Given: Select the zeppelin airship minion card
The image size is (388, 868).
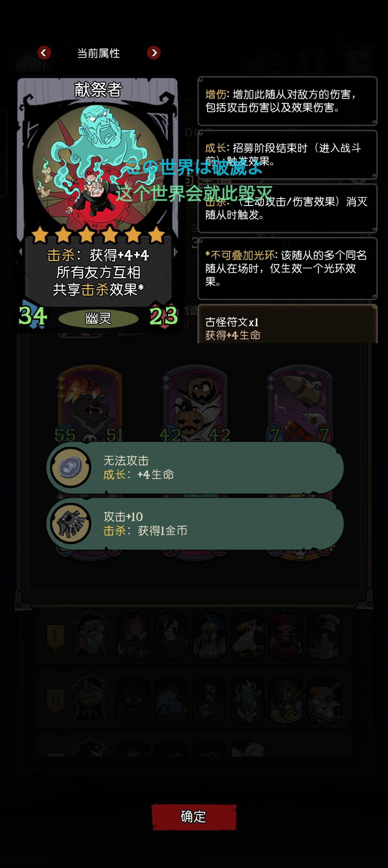Looking at the screenshot, I should click(x=300, y=404).
